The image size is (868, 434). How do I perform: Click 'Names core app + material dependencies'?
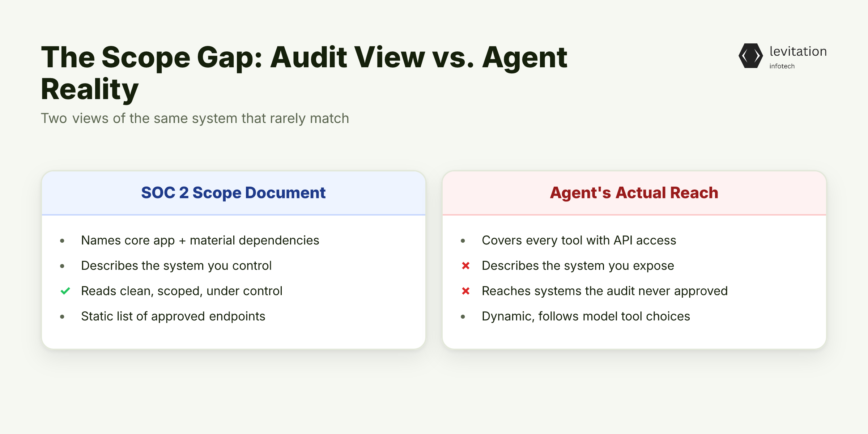[200, 241]
